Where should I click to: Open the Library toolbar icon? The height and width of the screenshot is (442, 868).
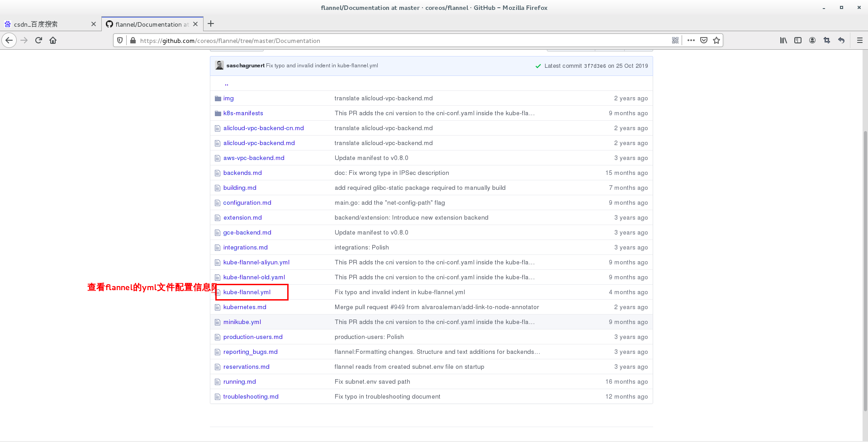point(783,40)
